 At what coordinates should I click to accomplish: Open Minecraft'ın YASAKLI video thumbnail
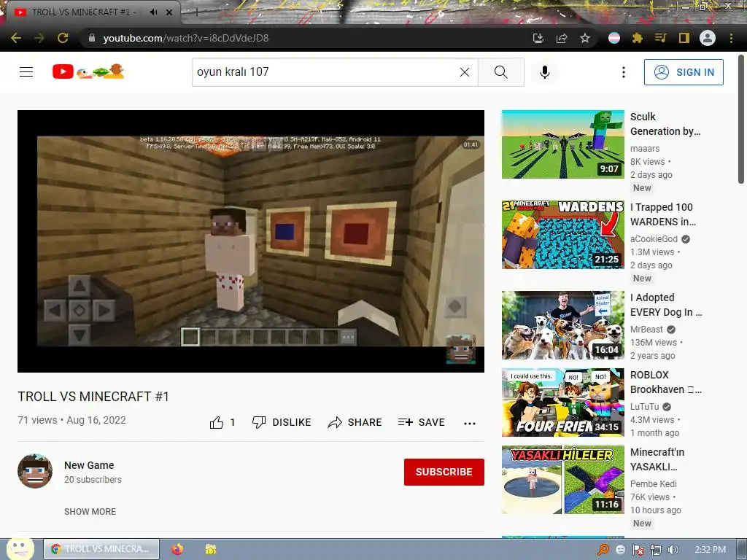(x=562, y=480)
